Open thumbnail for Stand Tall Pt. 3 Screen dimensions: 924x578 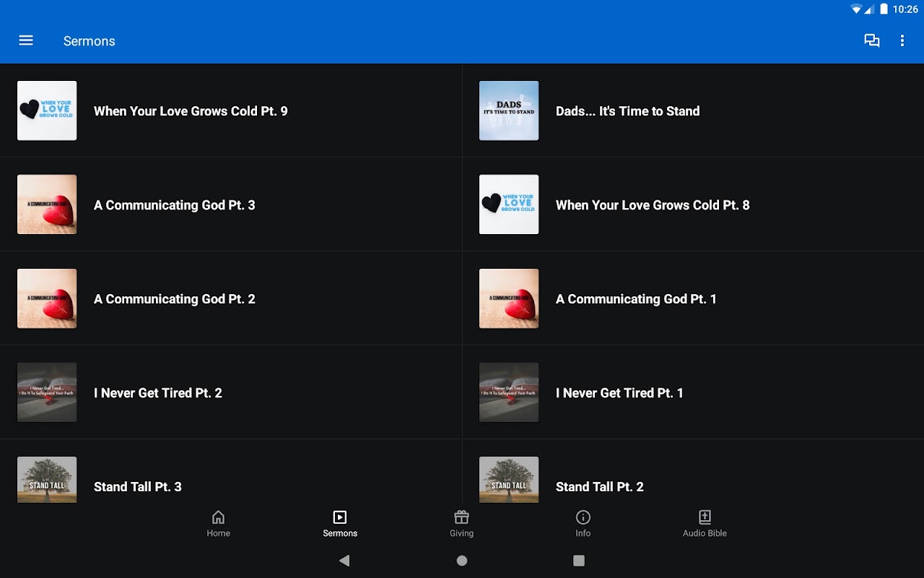(x=47, y=480)
